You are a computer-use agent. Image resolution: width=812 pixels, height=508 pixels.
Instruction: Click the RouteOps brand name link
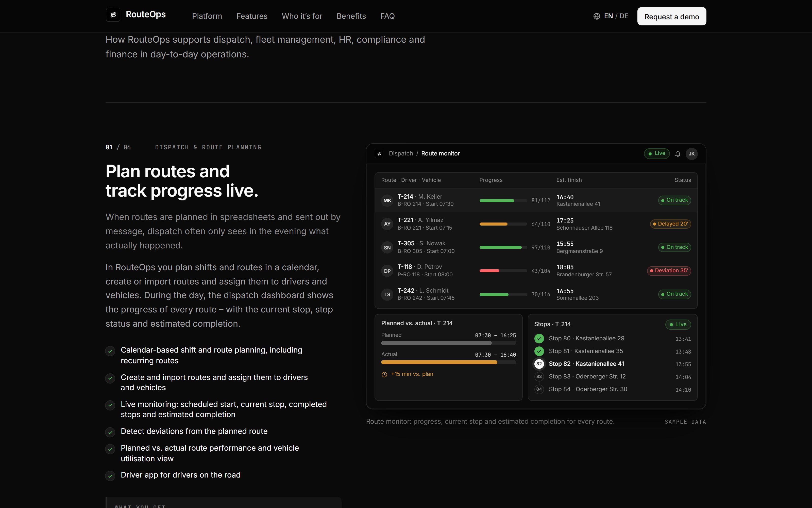point(146,14)
